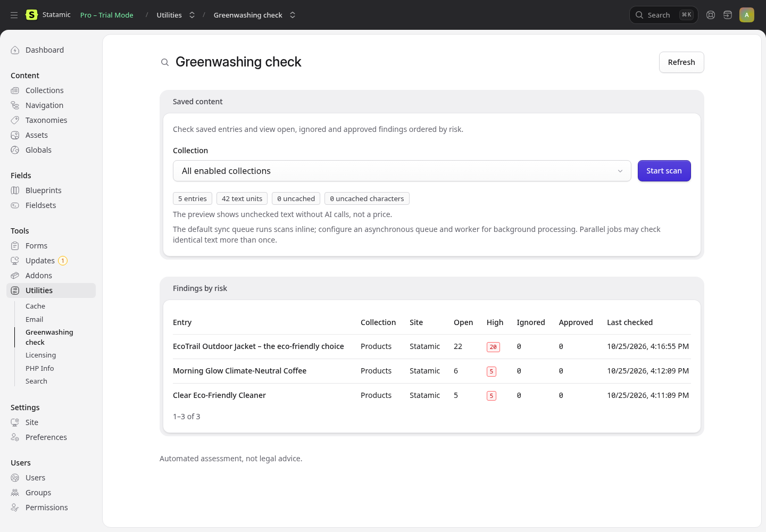Click the Dashboard icon in sidebar
Viewport: 766px width, 532px height.
(x=15, y=50)
